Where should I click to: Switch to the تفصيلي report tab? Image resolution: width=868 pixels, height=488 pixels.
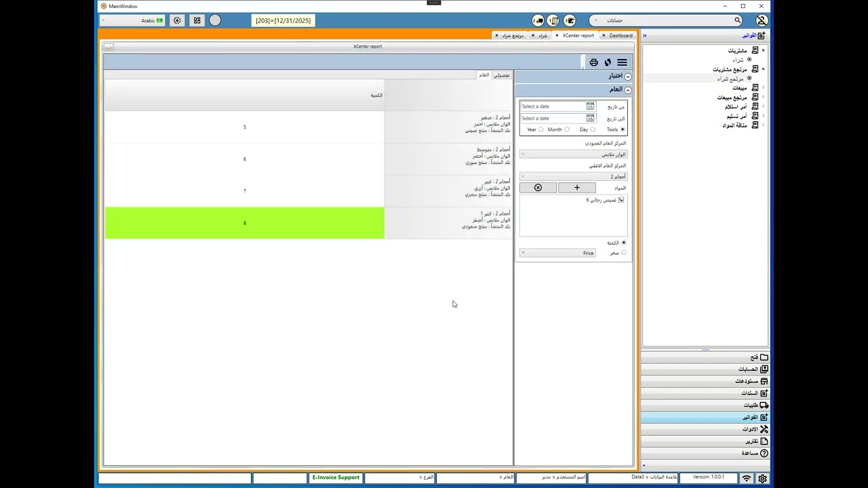point(501,75)
